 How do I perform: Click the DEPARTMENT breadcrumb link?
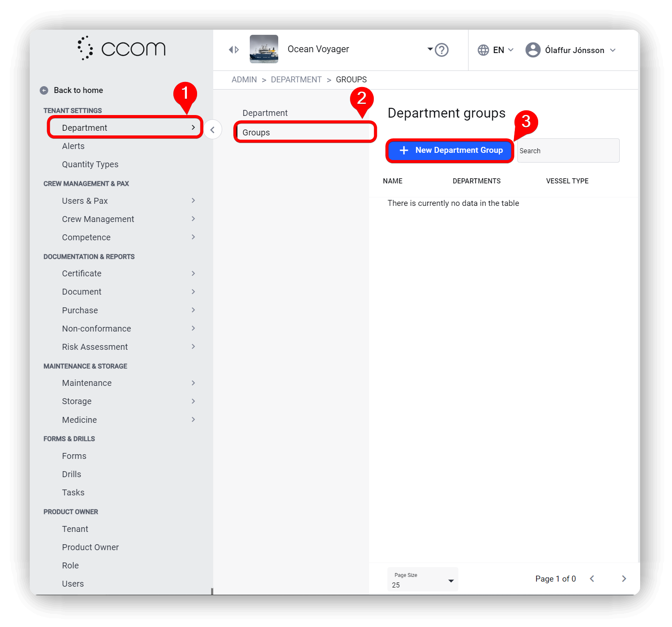pyautogui.click(x=296, y=80)
